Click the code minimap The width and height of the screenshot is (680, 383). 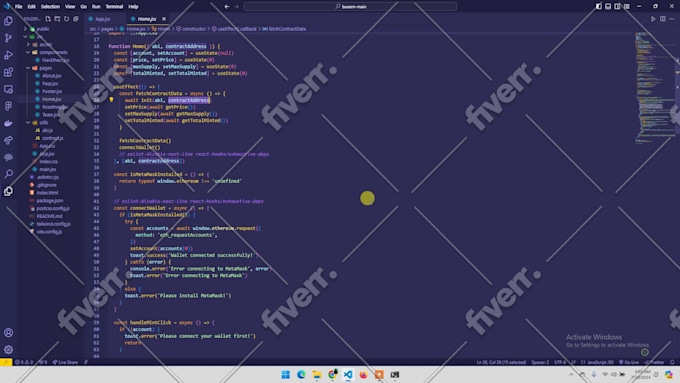(x=654, y=87)
